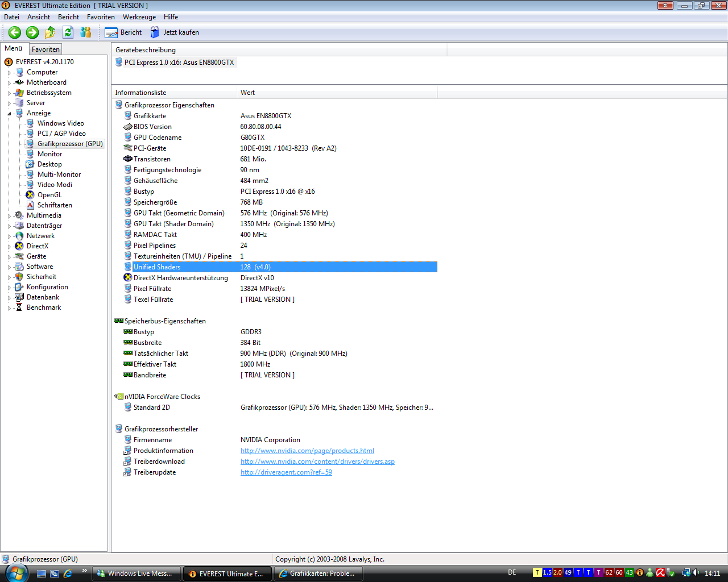The height and width of the screenshot is (582, 728).
Task: Open the NVIDIA Treiberdownload drivers link
Action: (x=317, y=462)
